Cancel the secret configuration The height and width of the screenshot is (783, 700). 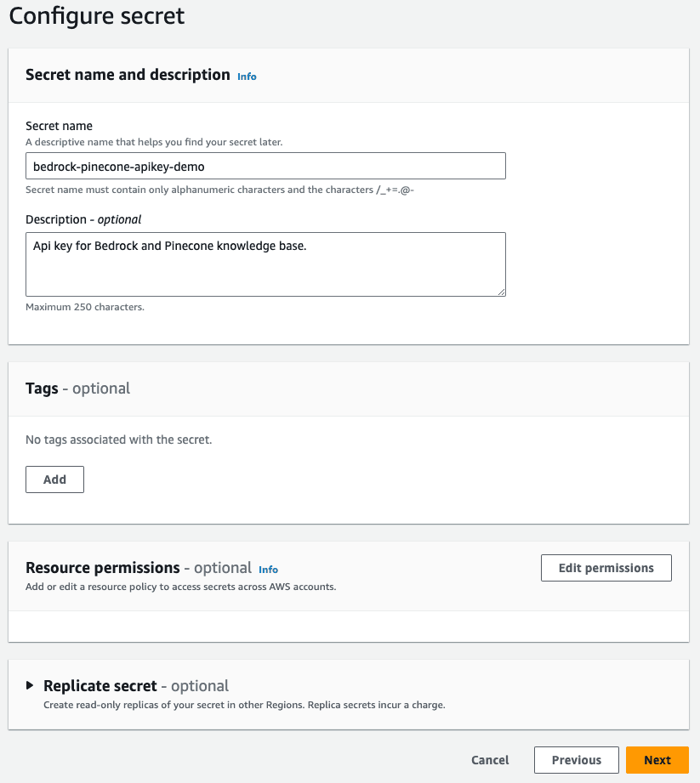coord(490,760)
